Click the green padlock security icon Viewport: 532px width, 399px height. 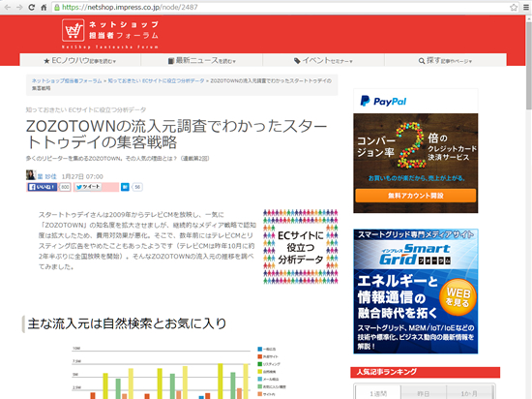point(57,7)
